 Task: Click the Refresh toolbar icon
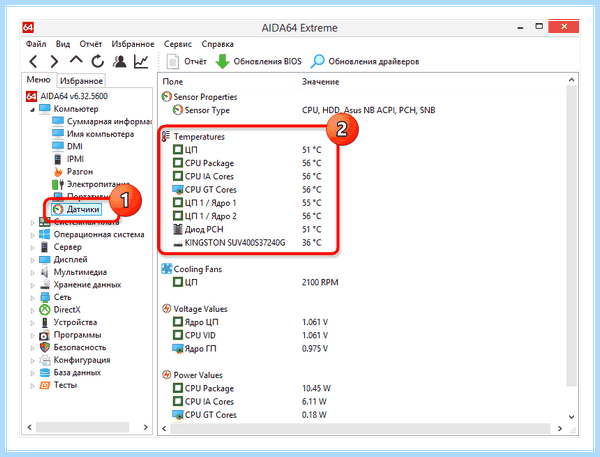point(98,61)
